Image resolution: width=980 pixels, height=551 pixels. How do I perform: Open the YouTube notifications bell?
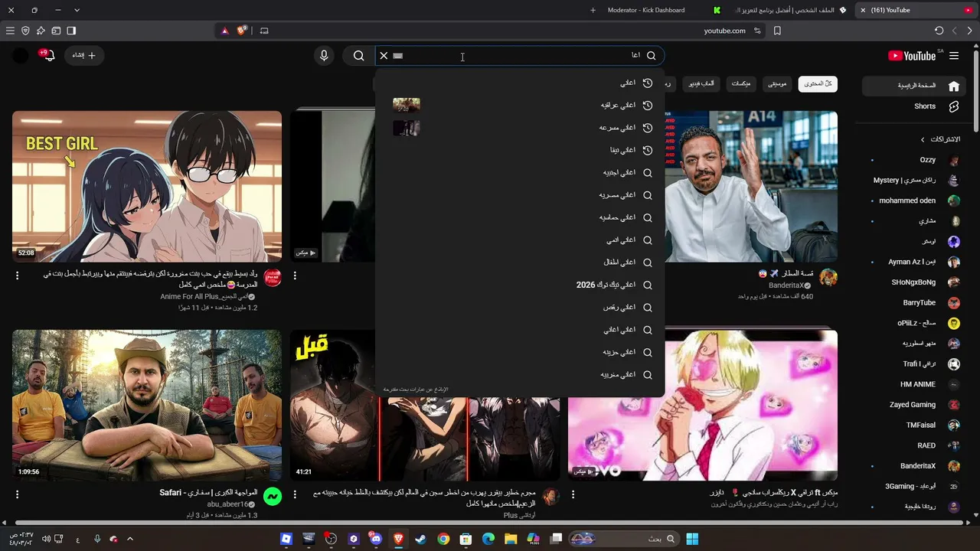pos(49,56)
